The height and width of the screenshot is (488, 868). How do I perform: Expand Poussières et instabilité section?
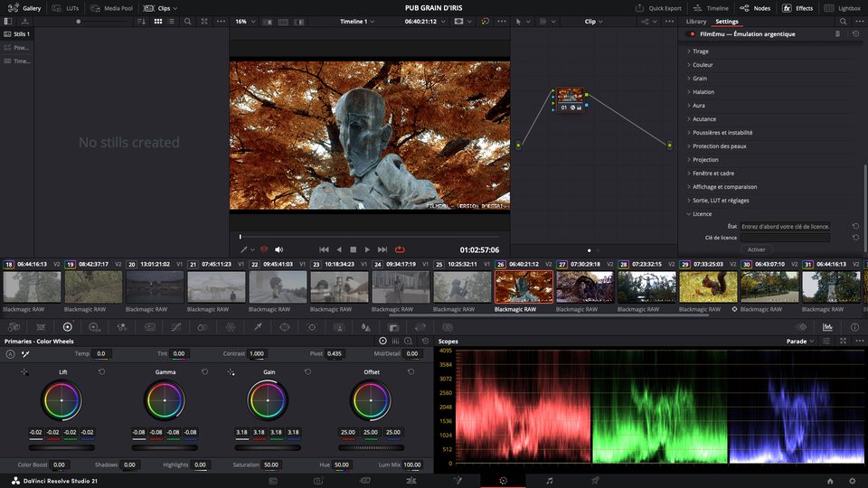point(722,133)
